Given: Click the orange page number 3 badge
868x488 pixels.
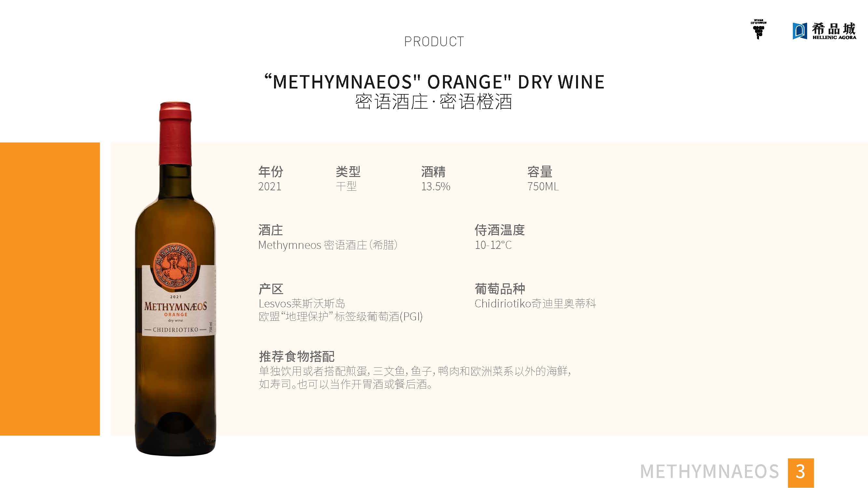Looking at the screenshot, I should (x=801, y=473).
